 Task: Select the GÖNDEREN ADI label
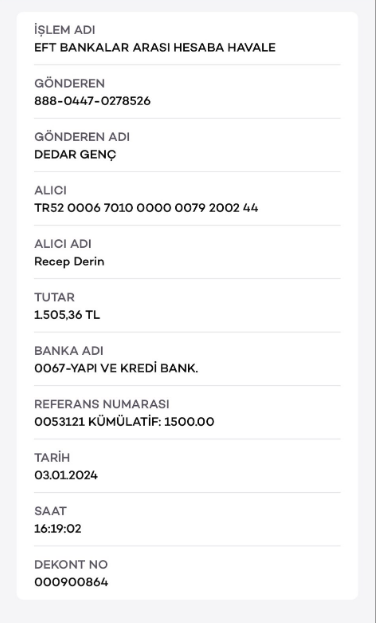coord(82,137)
